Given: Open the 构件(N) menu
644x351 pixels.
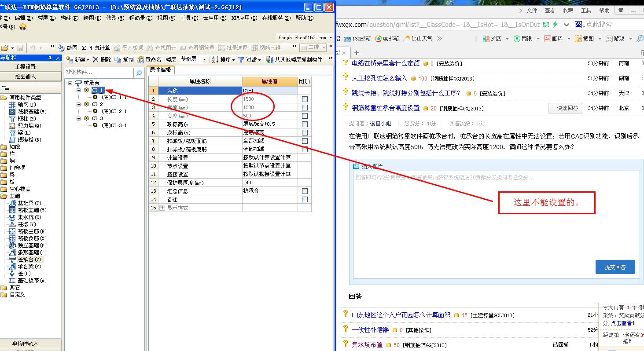Looking at the screenshot, I should click(x=69, y=18).
